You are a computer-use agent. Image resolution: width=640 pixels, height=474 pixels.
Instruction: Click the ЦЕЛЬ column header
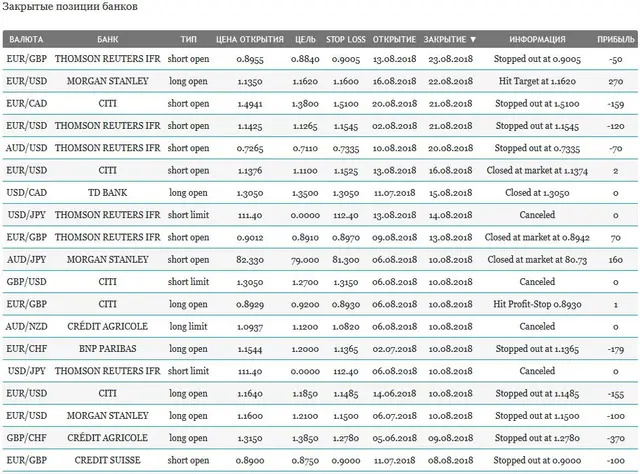305,40
